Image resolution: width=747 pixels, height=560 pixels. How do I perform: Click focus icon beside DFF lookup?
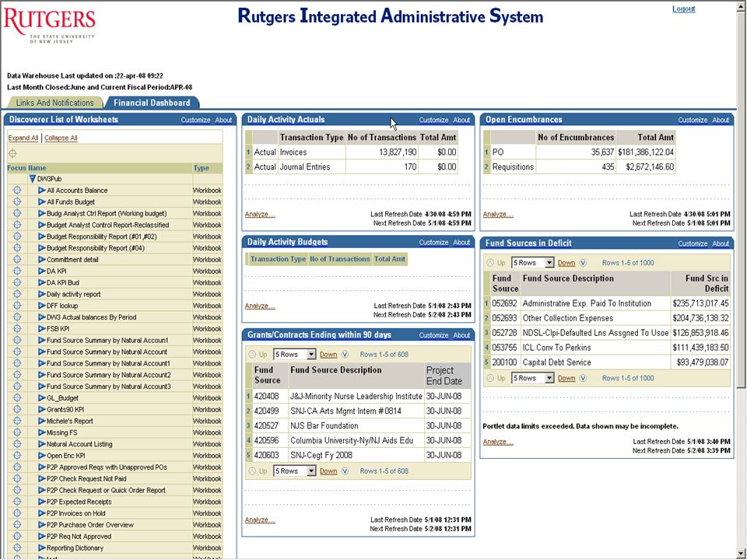17,305
